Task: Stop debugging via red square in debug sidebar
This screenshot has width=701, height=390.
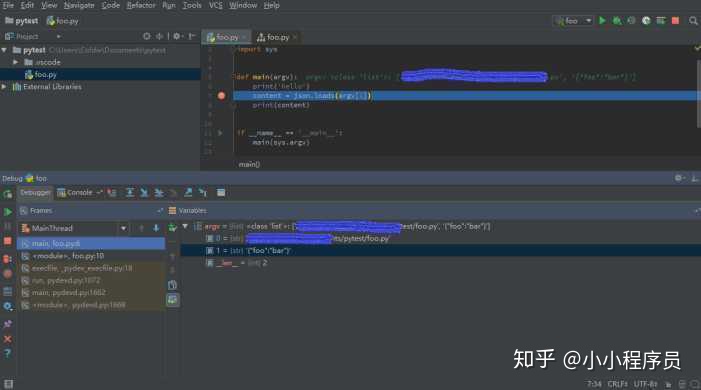Action: (x=8, y=241)
